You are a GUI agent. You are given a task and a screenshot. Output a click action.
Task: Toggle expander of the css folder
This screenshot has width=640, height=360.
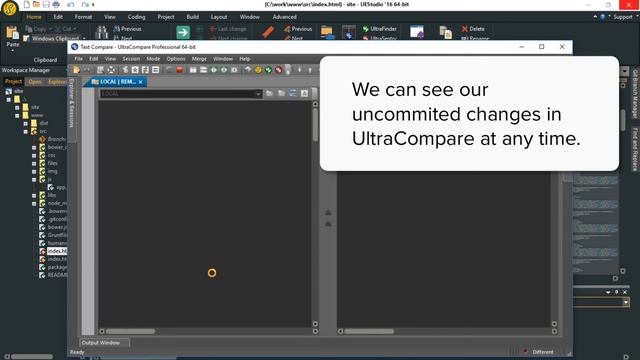tap(34, 156)
